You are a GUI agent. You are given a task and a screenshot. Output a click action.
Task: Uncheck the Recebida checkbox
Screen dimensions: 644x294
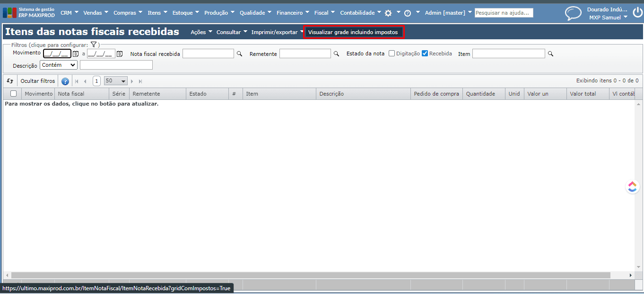[x=425, y=53]
